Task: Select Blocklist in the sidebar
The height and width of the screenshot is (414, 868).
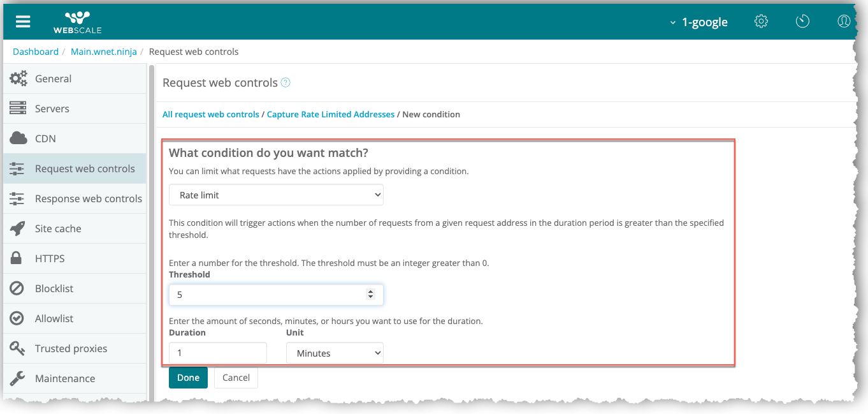Action: tap(54, 288)
